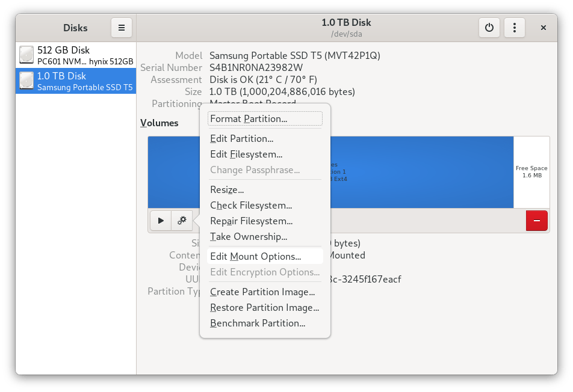The image size is (573, 392).
Task: Select Resize… in the partition menu
Action: 265,190
